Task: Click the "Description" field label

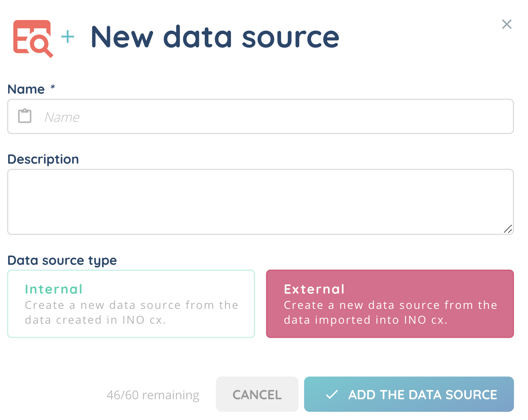Action: pyautogui.click(x=43, y=159)
